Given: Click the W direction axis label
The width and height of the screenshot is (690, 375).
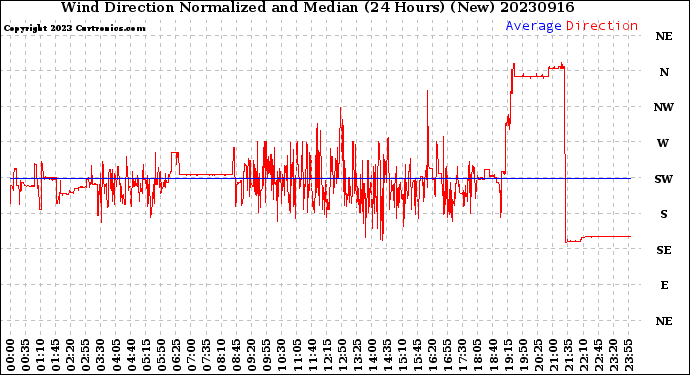Looking at the screenshot, I should tap(663, 143).
